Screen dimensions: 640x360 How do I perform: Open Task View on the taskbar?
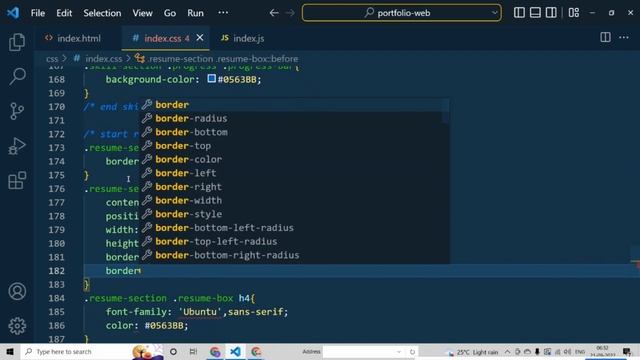[193, 351]
